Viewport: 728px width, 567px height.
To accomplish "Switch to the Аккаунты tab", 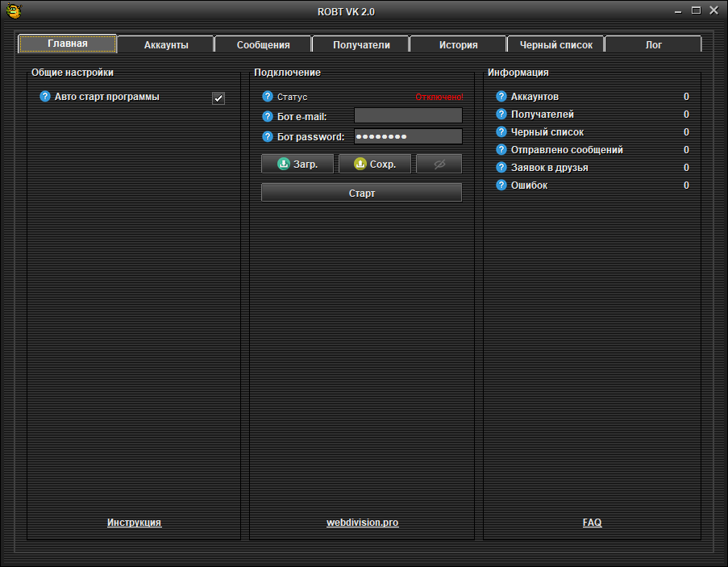I will pos(166,45).
